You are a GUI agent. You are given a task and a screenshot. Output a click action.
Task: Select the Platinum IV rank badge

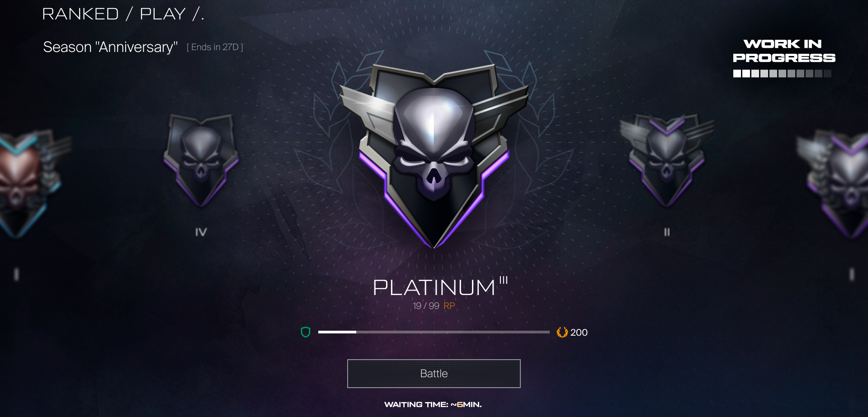[201, 160]
